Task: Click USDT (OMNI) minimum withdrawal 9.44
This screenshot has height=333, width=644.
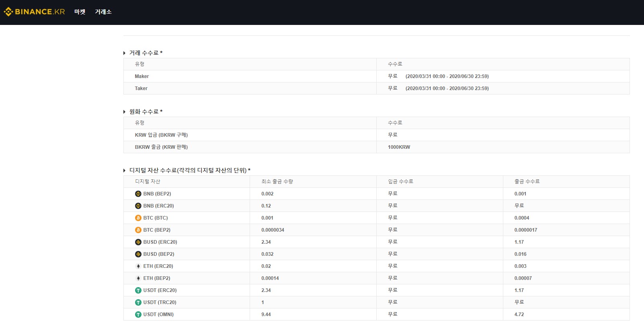Action: click(x=266, y=314)
